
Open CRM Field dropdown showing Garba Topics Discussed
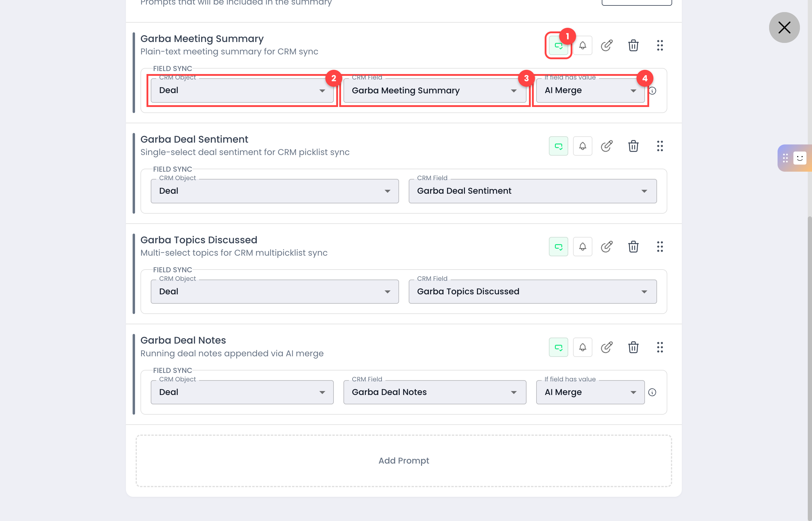pyautogui.click(x=533, y=292)
